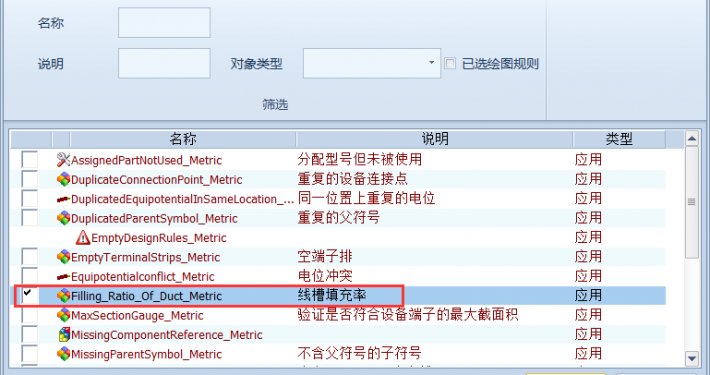Click the Filling_Ratio_Of_Duct_Metric cube icon
Viewport: 710px width, 375px height.
[x=63, y=296]
